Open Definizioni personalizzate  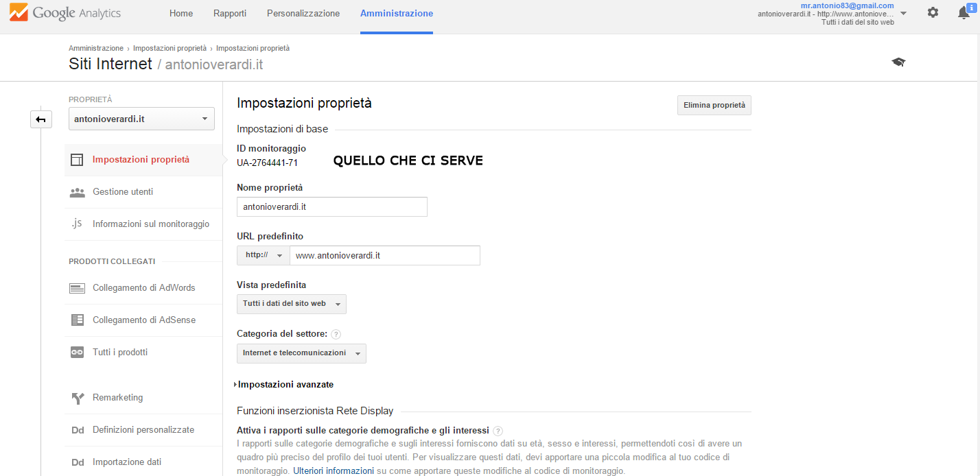(x=143, y=430)
